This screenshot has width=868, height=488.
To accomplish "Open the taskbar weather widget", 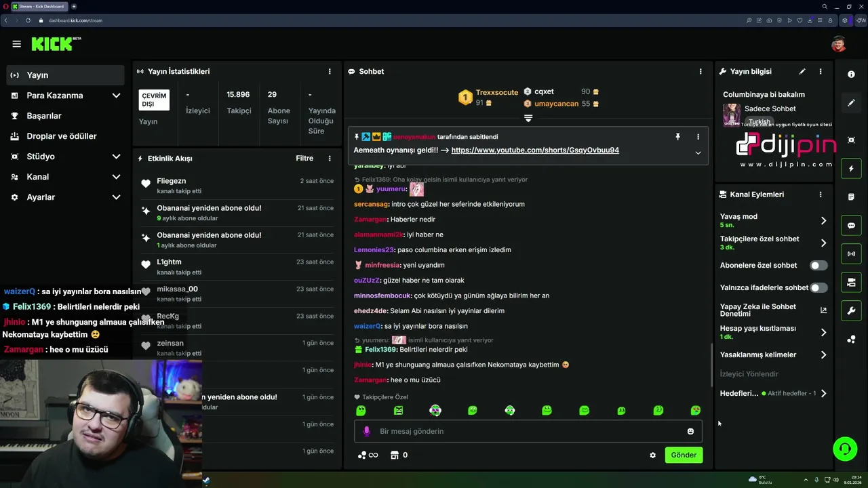I will 760,480.
